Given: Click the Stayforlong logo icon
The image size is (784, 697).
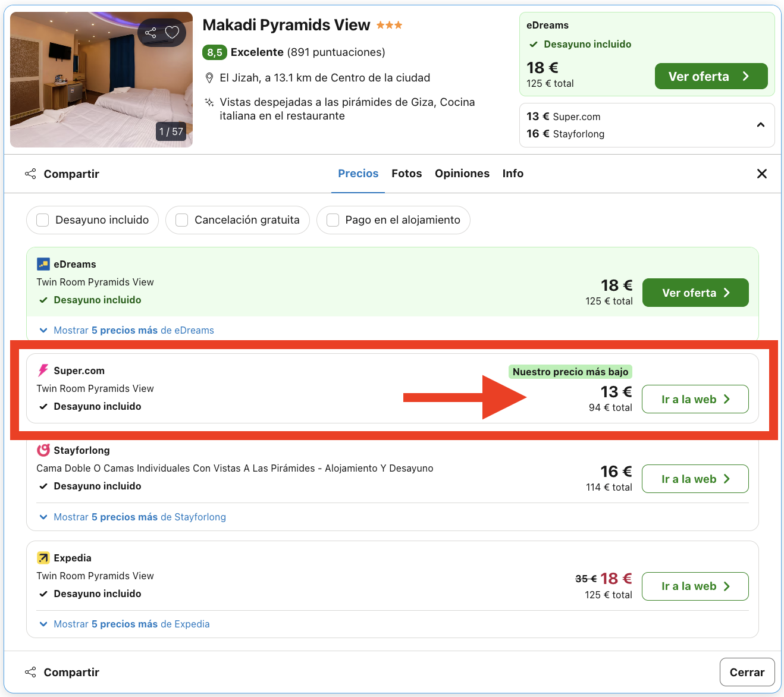Looking at the screenshot, I should pyautogui.click(x=43, y=450).
